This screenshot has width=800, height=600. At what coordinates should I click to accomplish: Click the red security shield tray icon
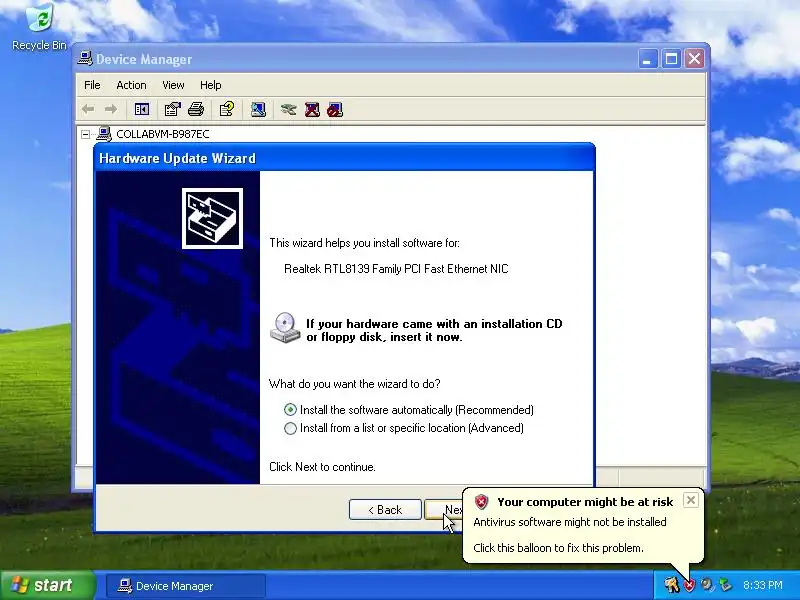[x=689, y=585]
